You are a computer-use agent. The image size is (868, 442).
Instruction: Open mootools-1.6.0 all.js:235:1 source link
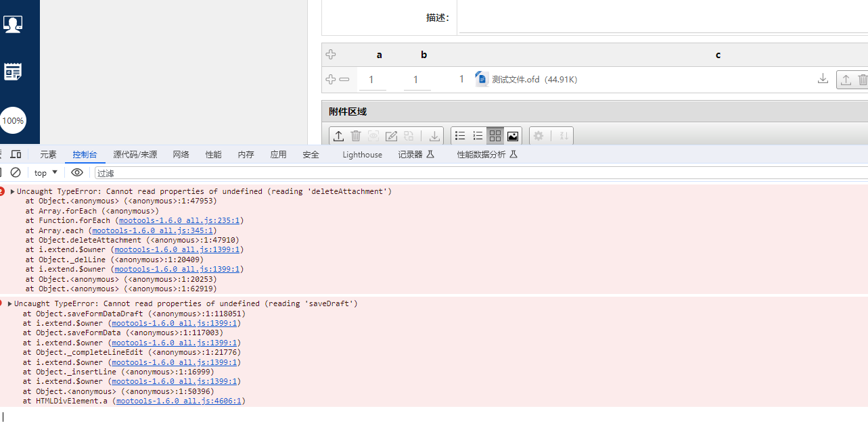(x=179, y=220)
